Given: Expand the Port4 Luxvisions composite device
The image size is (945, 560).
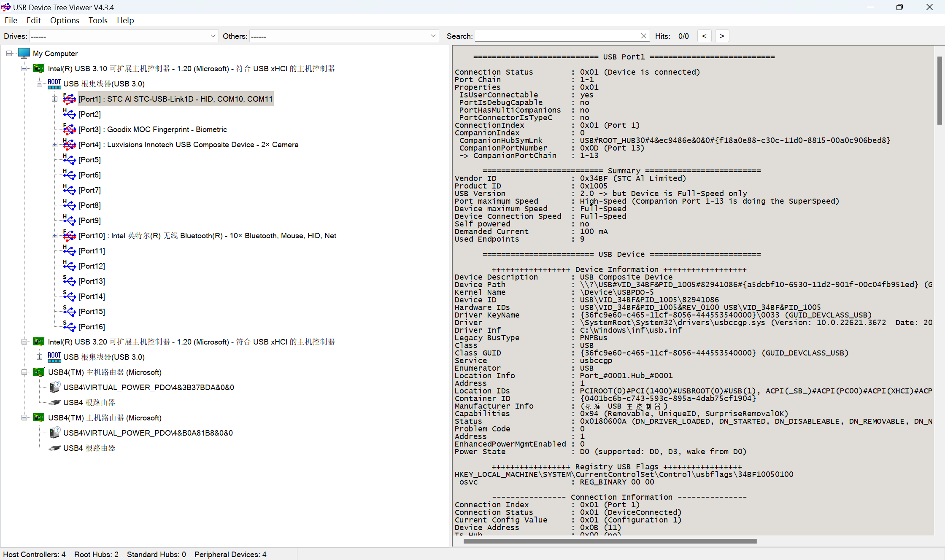Looking at the screenshot, I should (x=54, y=144).
